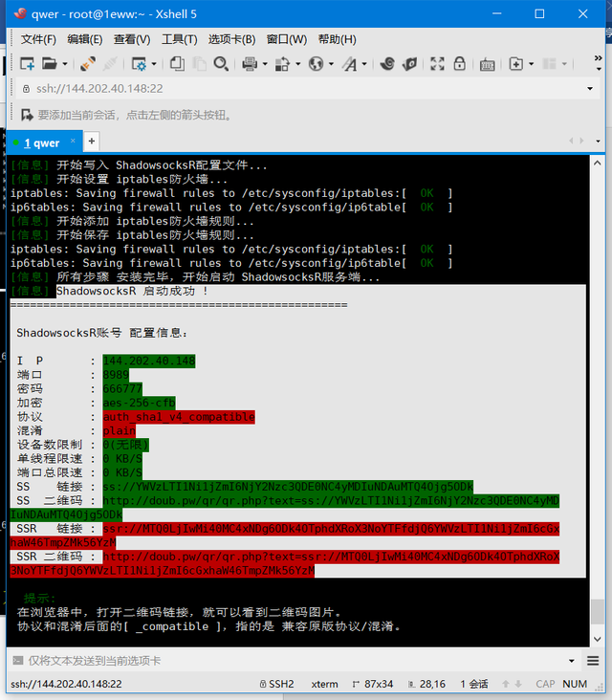Add a new tab with plus button
The image size is (612, 700).
click(92, 142)
